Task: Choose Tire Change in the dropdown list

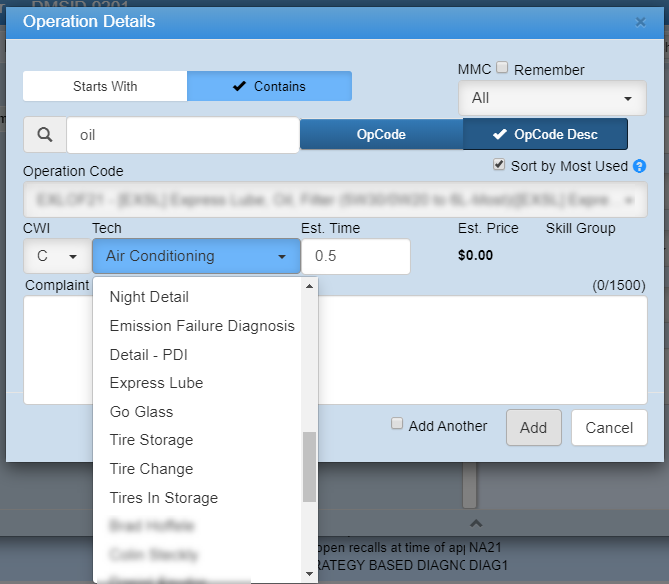Action: coord(151,469)
